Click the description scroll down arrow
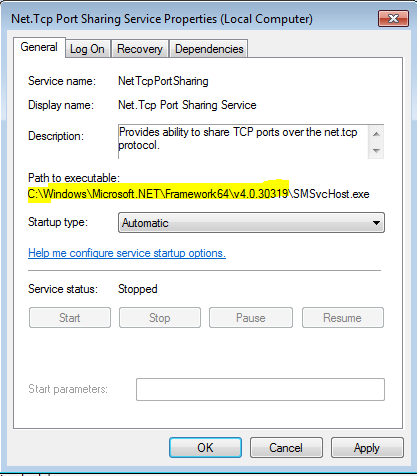417x476 pixels. pos(376,150)
